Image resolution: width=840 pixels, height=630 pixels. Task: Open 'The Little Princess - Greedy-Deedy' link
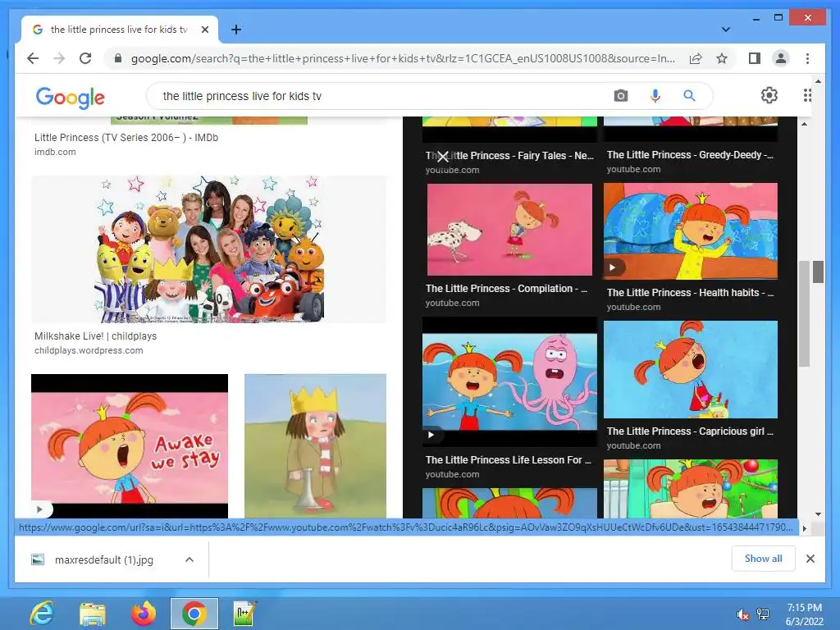(690, 155)
